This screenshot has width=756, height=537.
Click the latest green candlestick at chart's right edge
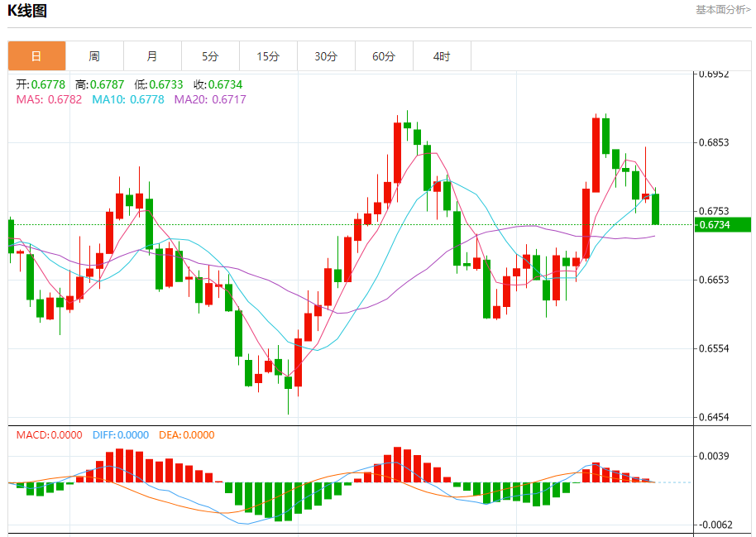pos(655,209)
